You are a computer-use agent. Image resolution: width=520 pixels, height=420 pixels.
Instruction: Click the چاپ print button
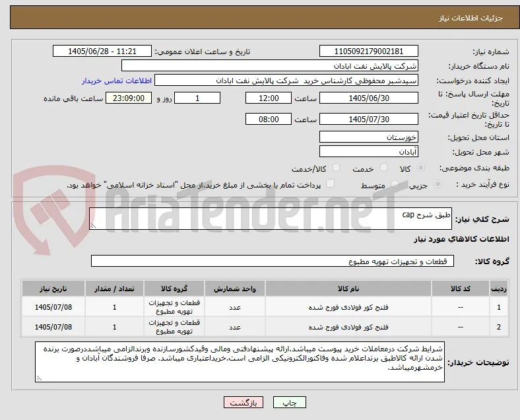(290, 403)
